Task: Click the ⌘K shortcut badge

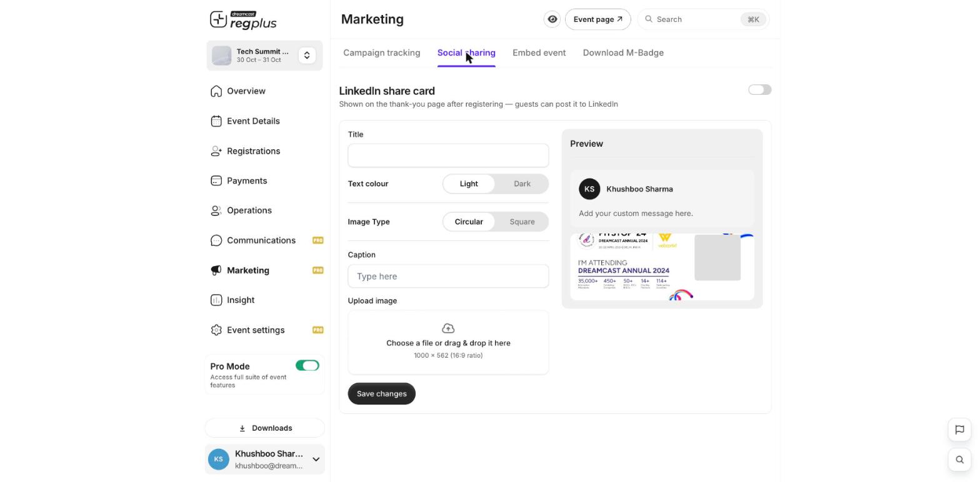Action: tap(753, 19)
